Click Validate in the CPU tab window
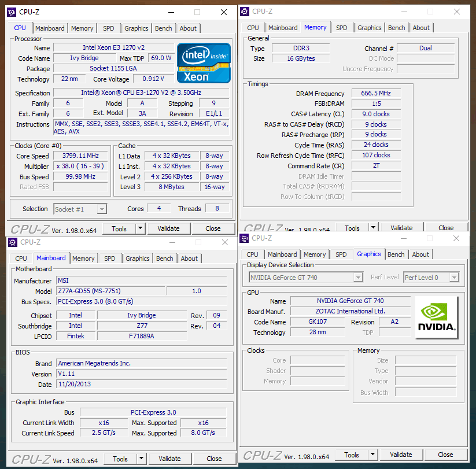 (168, 228)
